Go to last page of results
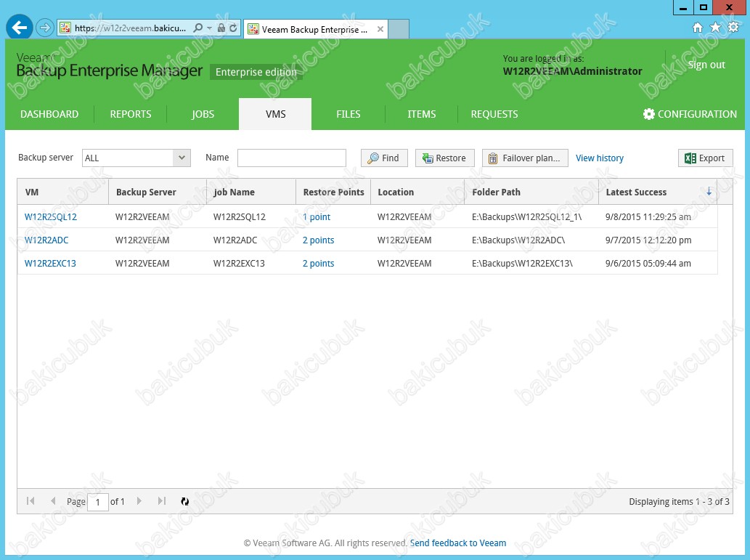Viewport: 750px width, 560px height. pos(162,501)
